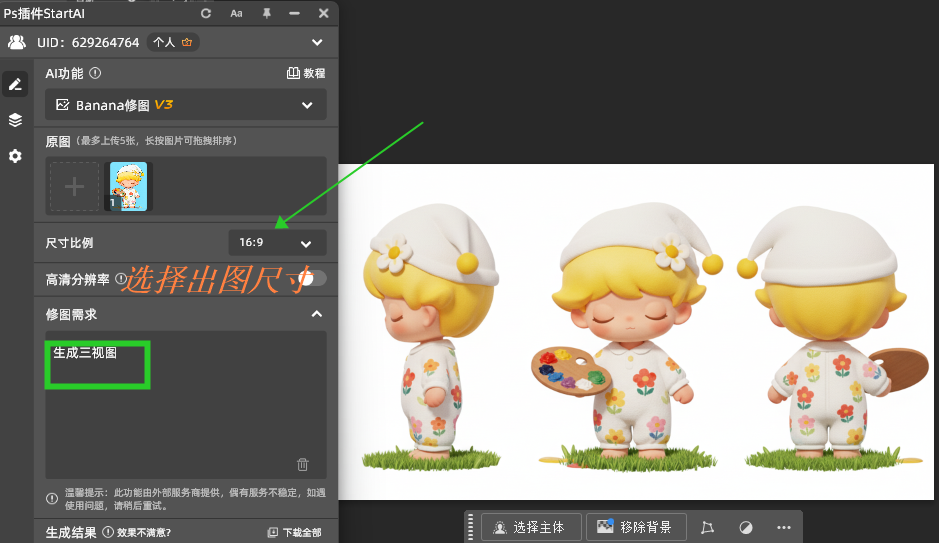Click the 移除背景 remove background button

(x=636, y=527)
